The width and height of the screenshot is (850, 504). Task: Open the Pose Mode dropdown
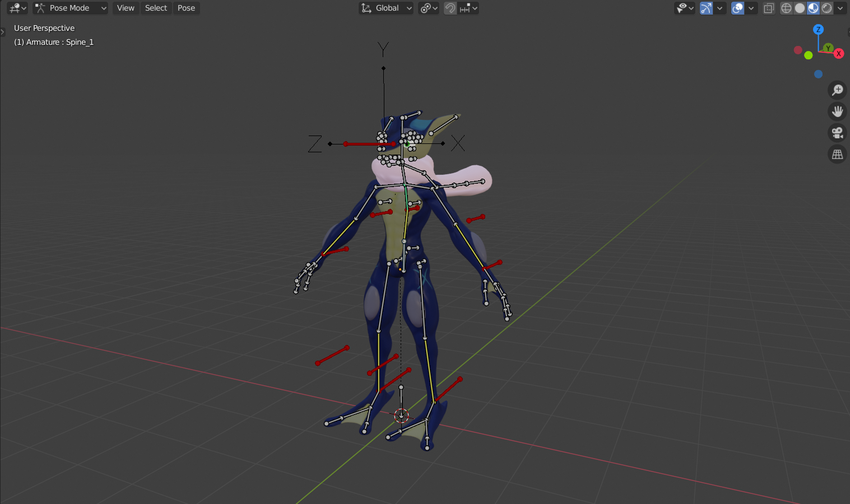tap(70, 8)
